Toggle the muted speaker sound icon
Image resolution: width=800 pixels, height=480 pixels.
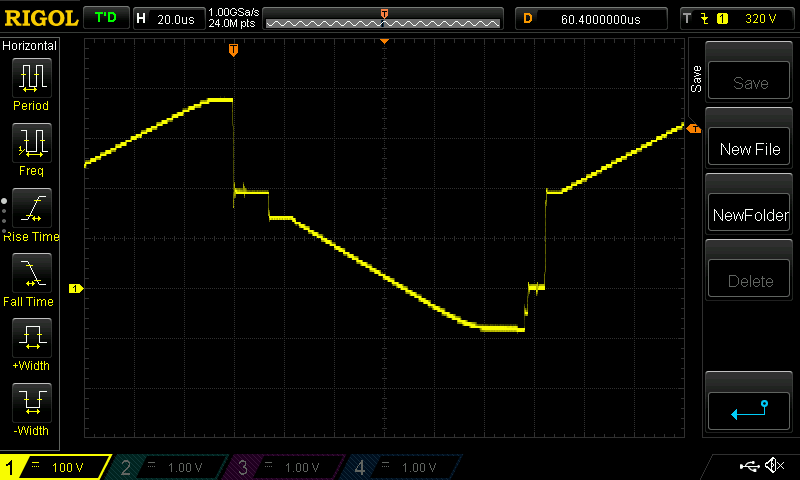[774, 465]
